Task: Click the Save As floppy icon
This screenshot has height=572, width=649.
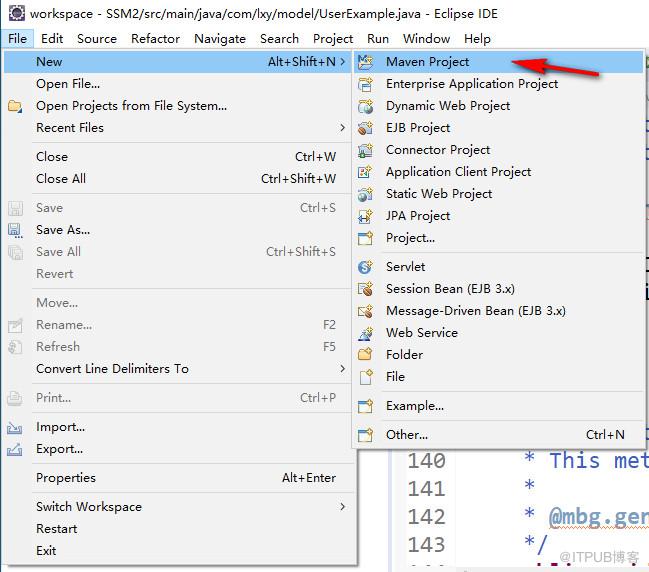Action: click(15, 230)
